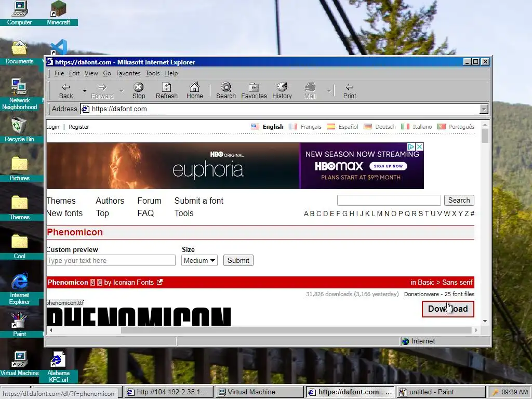Open the Favorites menu
Image resolution: width=532 pixels, height=399 pixels.
[128, 73]
